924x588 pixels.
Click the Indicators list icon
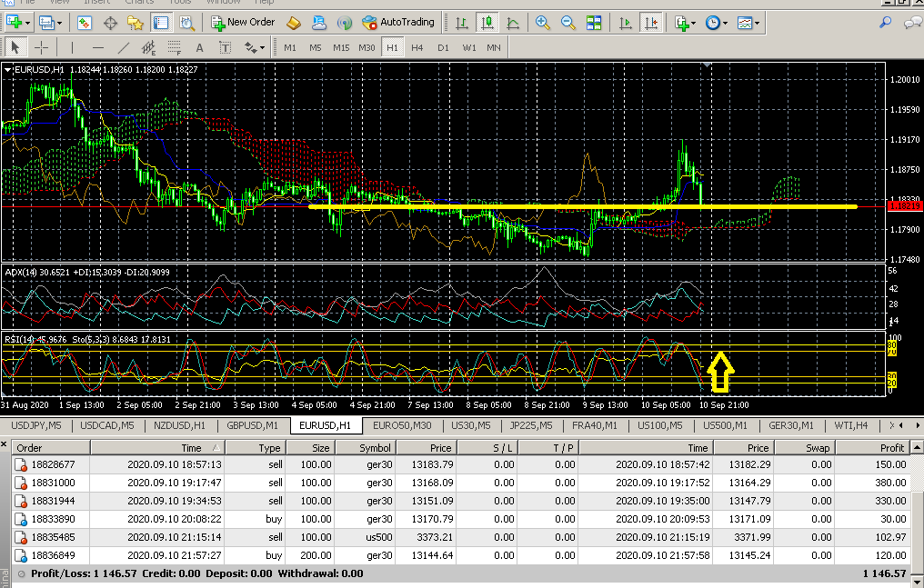[x=682, y=23]
